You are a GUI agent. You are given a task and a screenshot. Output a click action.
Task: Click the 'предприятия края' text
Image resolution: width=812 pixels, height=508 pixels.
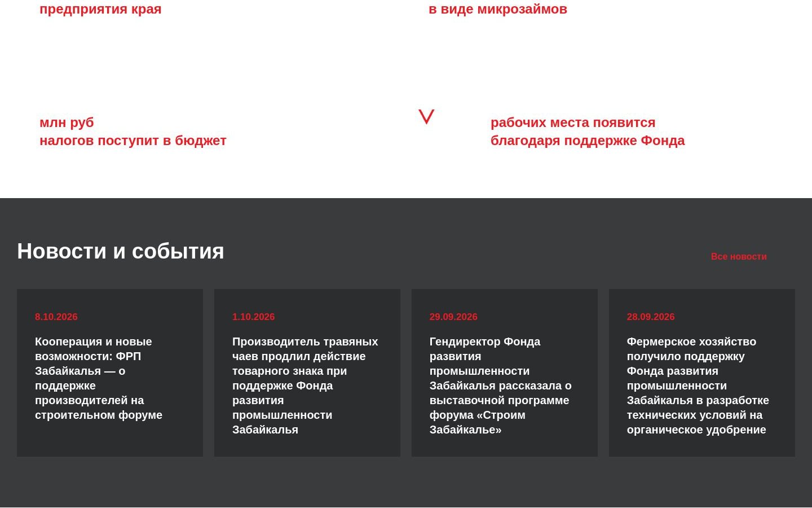tap(100, 9)
